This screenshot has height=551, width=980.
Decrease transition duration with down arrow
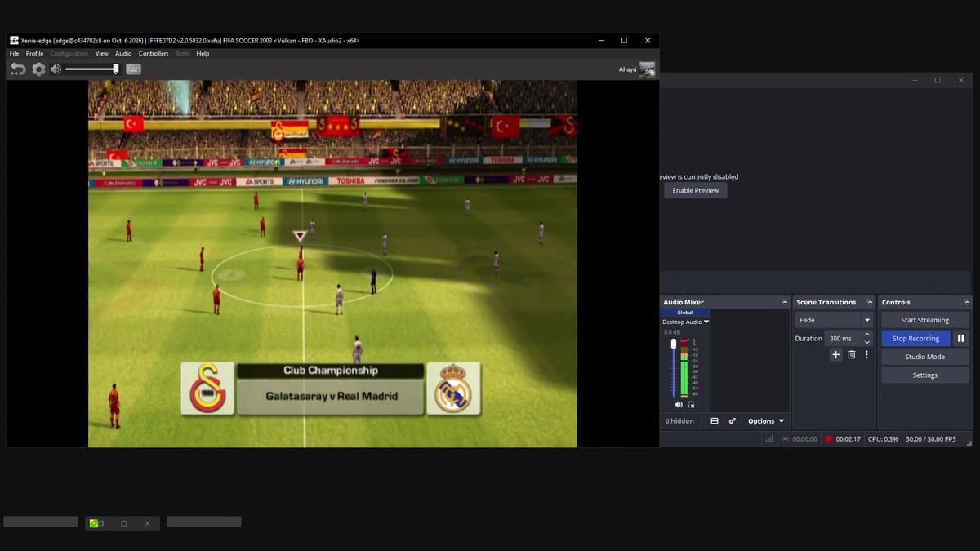[867, 342]
